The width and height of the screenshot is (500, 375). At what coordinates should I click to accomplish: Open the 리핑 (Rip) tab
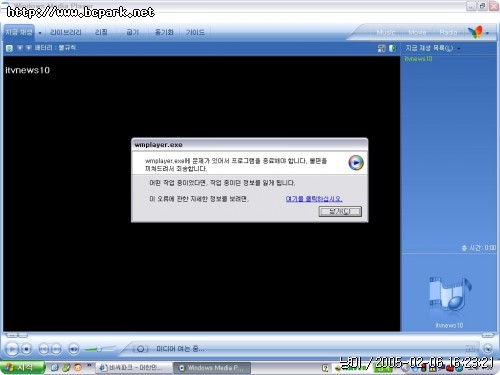click(x=101, y=32)
